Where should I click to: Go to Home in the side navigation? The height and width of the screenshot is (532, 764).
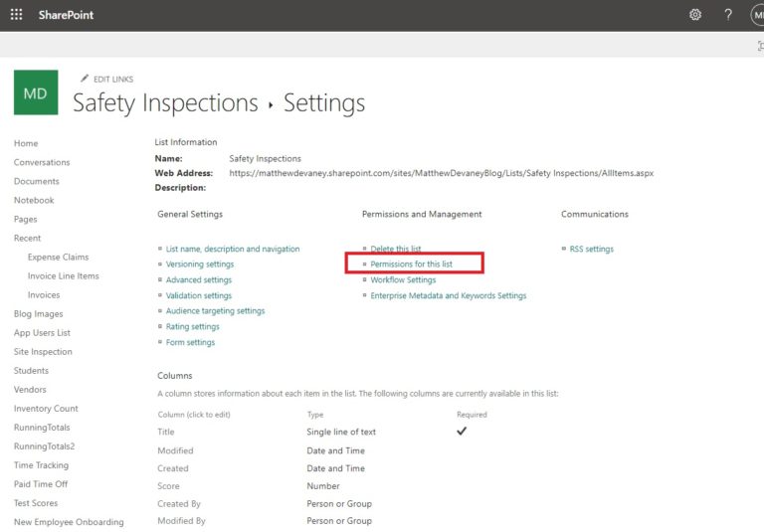click(x=26, y=143)
